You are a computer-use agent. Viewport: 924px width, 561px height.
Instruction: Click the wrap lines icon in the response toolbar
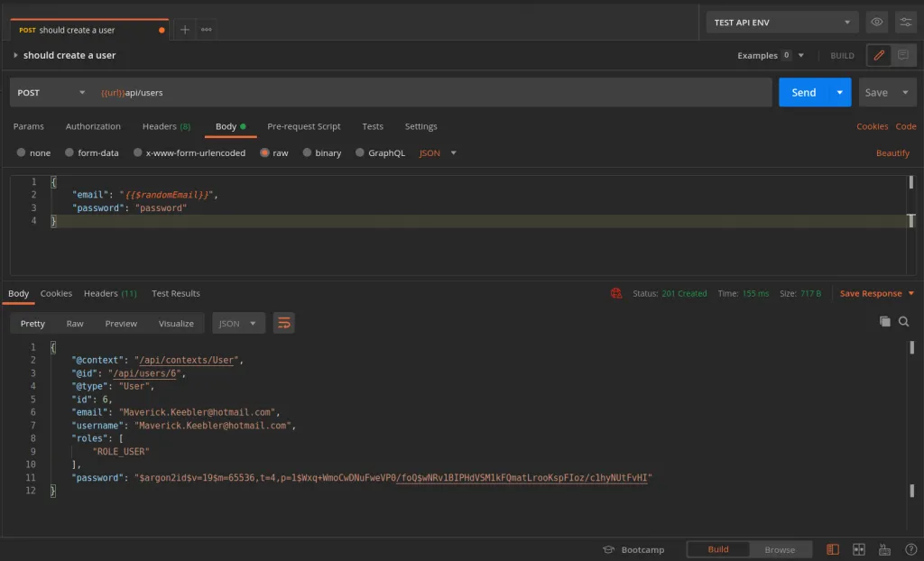coord(283,323)
